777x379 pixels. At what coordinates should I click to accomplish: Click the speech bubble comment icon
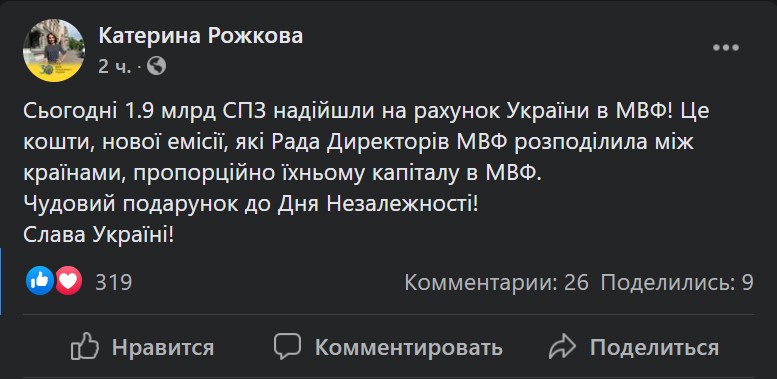tap(287, 346)
